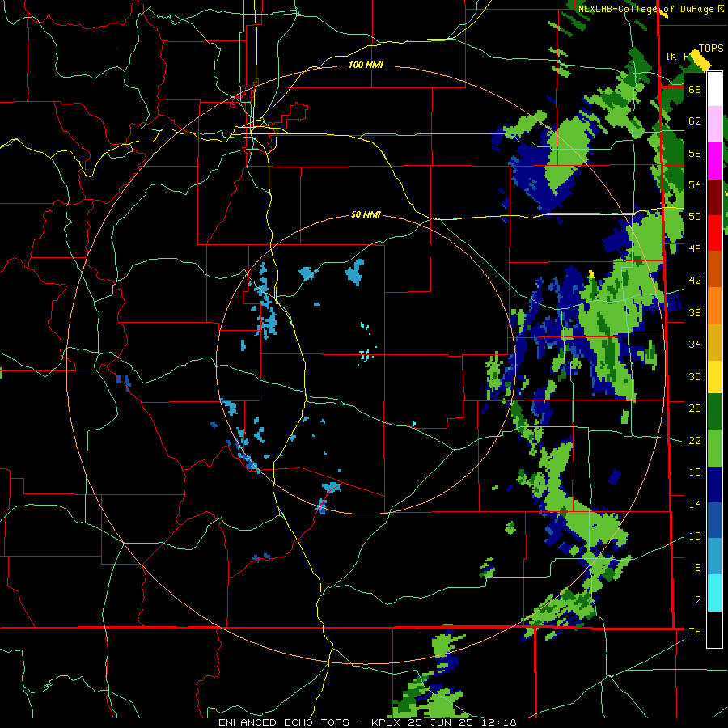This screenshot has height=728, width=728.
Task: Click the dark green legend swatch
Action: [714, 412]
